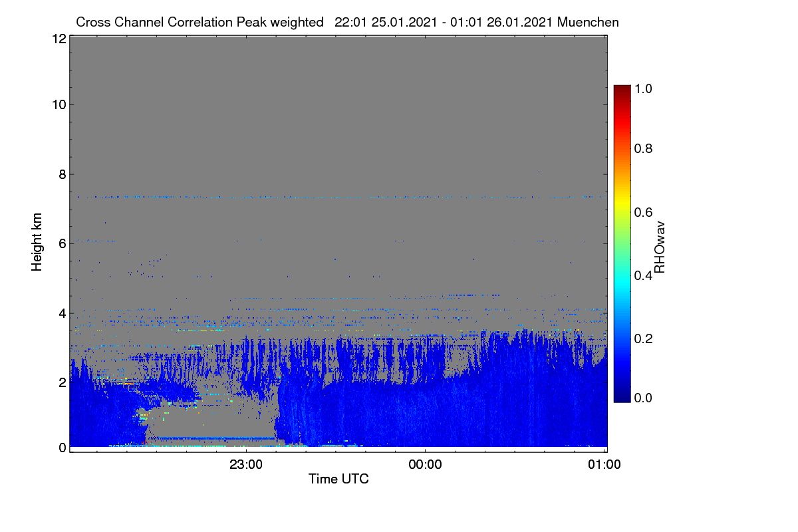Click the plot title 'Cross Channel Correlation Peak weighted'
Viewport: 798px width, 532px height.
pyautogui.click(x=199, y=23)
